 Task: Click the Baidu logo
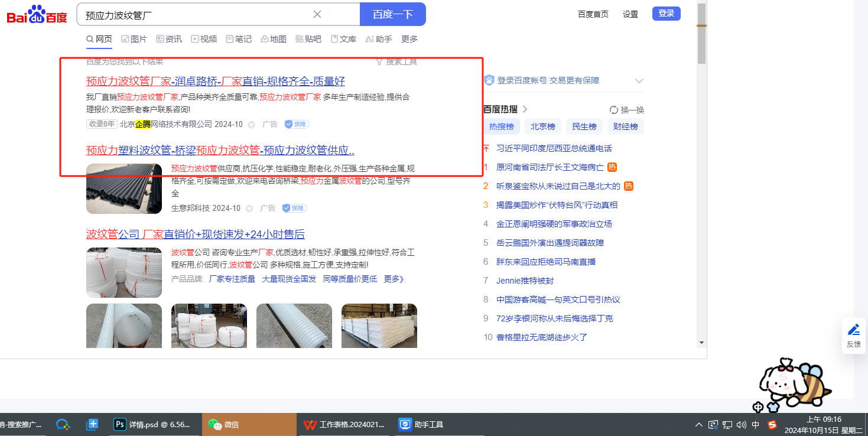click(x=37, y=14)
